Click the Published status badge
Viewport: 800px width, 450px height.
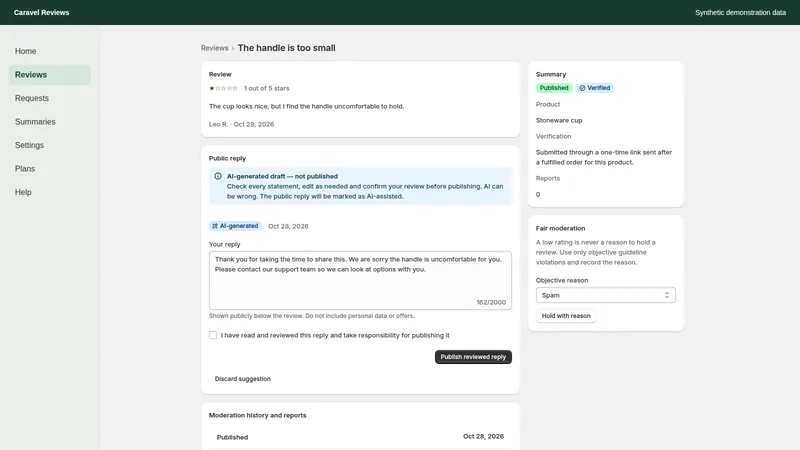[554, 88]
